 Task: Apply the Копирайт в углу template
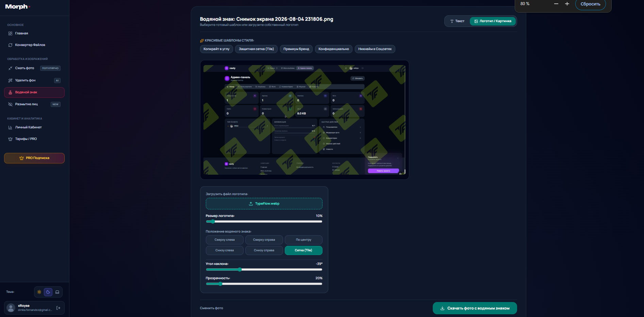pyautogui.click(x=216, y=49)
